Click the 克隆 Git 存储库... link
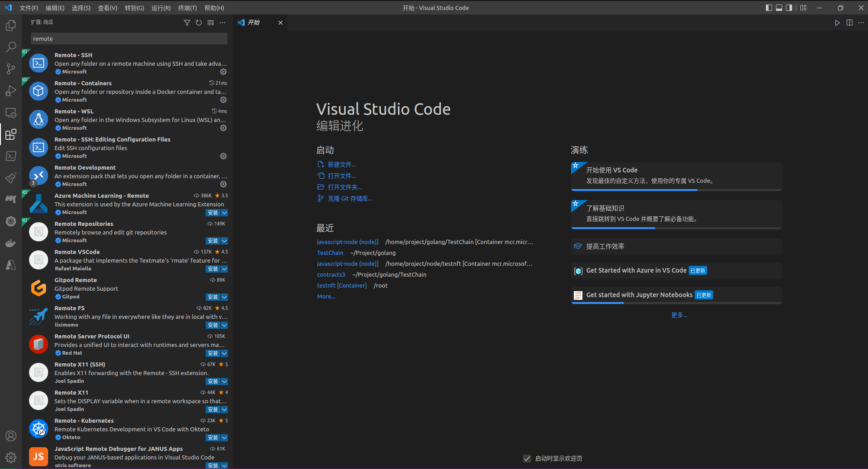This screenshot has width=868, height=469. pos(350,199)
